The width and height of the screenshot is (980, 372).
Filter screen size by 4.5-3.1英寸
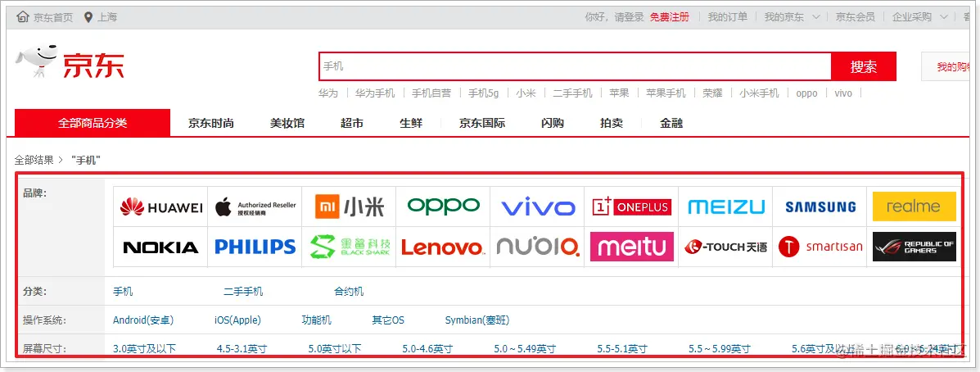click(242, 348)
